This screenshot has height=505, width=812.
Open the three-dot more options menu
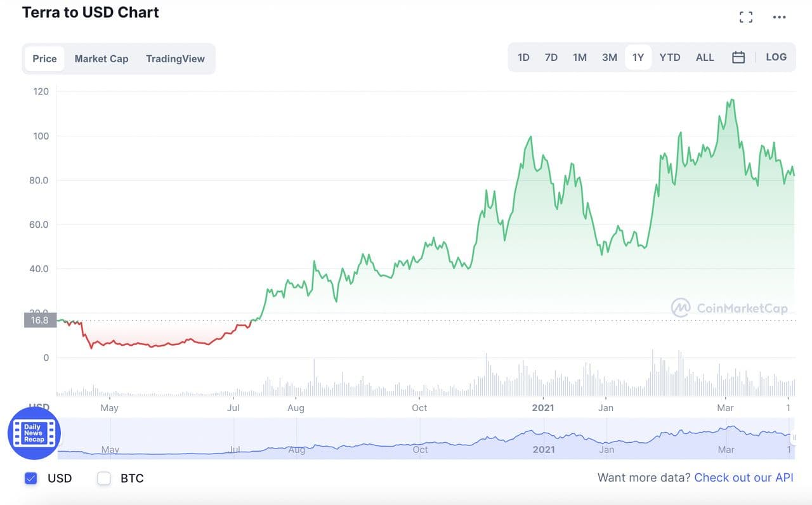[x=779, y=17]
